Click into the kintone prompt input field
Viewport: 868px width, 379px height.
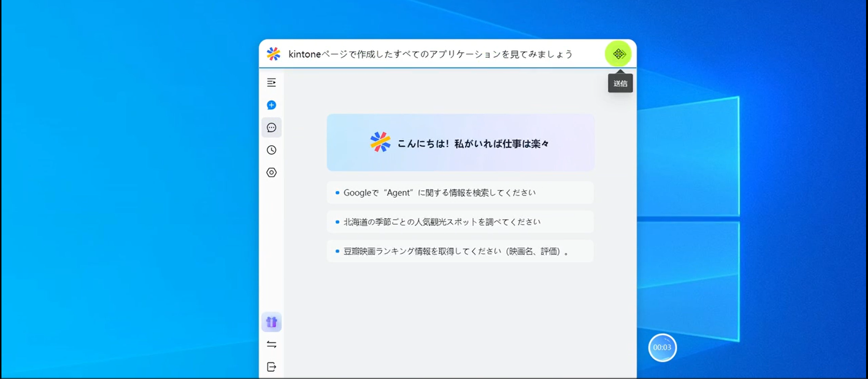click(434, 54)
